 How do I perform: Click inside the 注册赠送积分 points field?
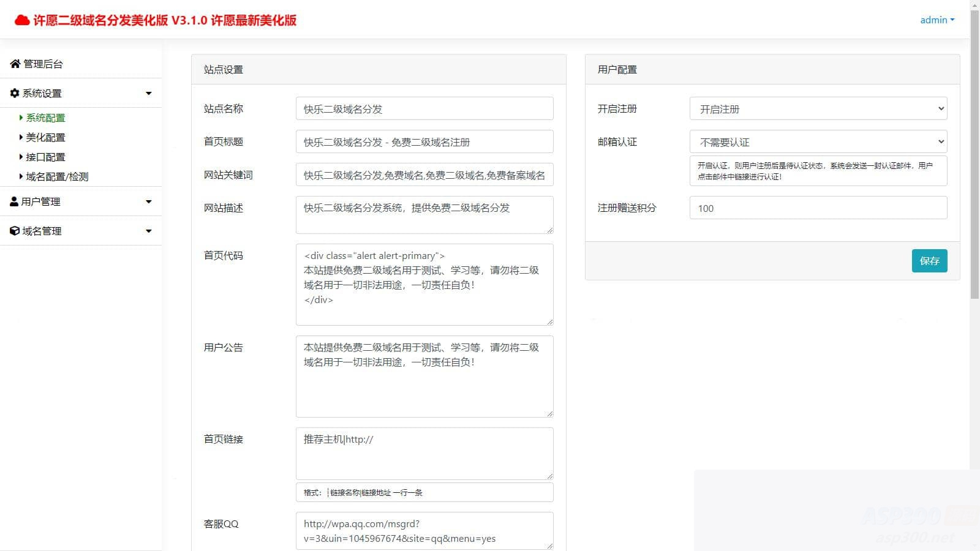click(817, 208)
